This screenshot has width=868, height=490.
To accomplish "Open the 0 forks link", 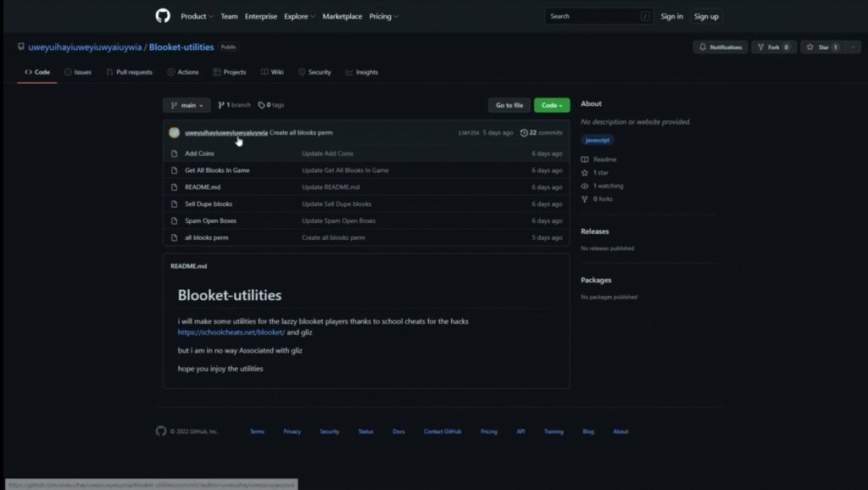I will click(597, 199).
